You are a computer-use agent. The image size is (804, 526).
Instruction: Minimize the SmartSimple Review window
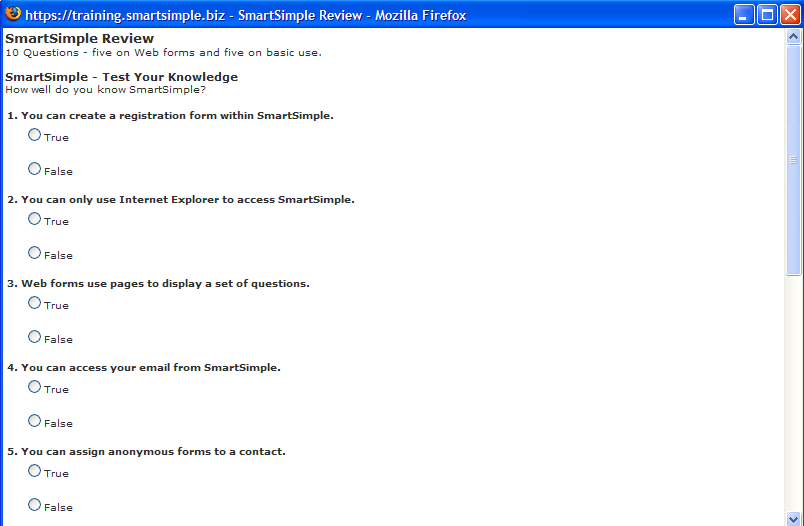[744, 15]
